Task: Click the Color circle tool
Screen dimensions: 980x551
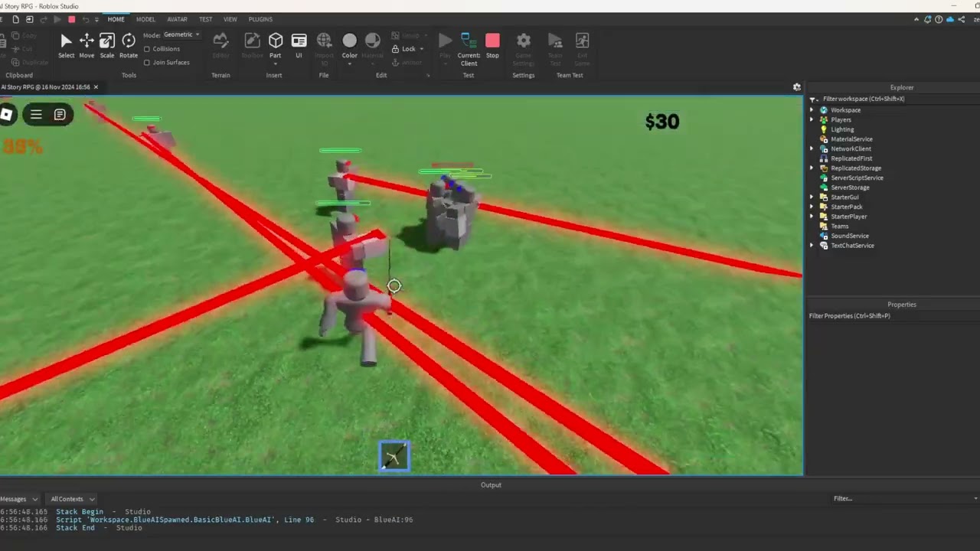Action: point(349,41)
